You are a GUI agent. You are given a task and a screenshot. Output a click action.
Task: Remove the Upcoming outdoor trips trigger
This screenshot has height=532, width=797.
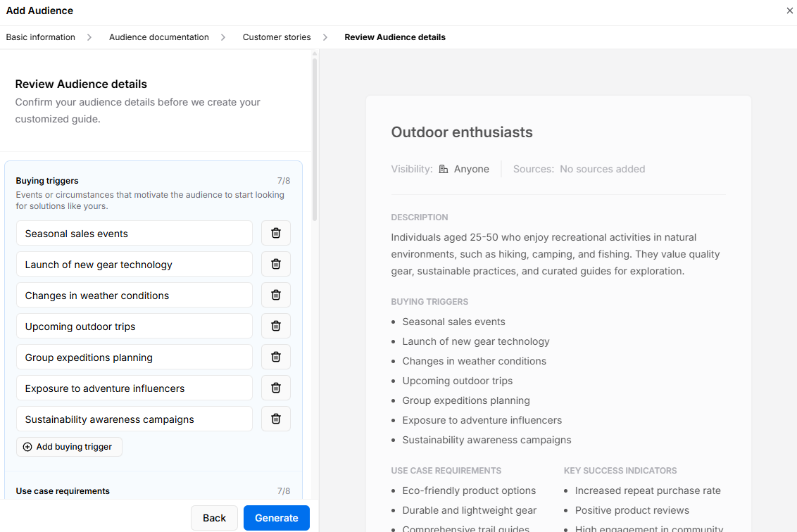coord(276,327)
